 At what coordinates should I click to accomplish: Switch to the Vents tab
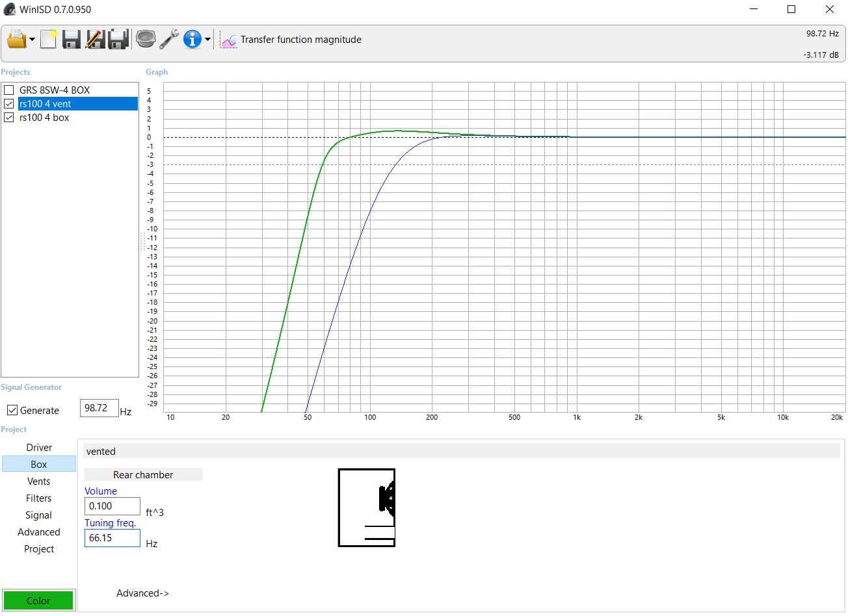[39, 481]
